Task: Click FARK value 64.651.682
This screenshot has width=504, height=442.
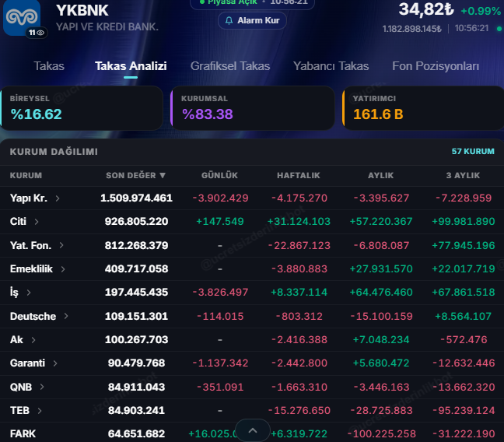Action: pyautogui.click(x=136, y=433)
